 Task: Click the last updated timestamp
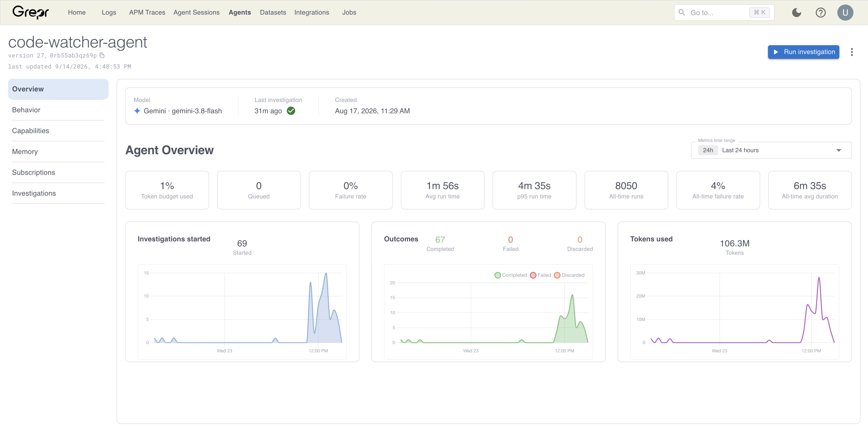tap(69, 66)
